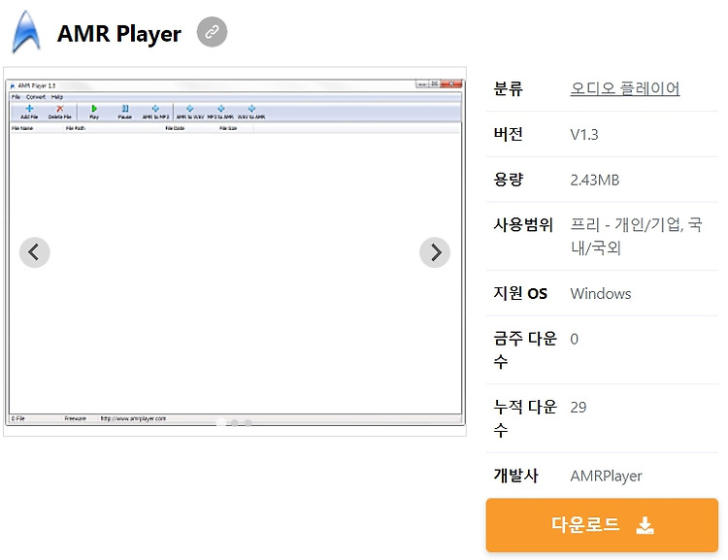Screen dimensions: 728x560
Task: Click the 사용범위 license value text
Action: (636, 237)
